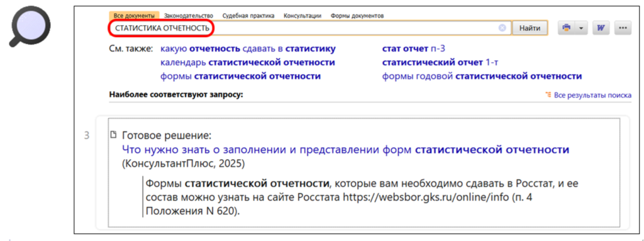Open the Судебная практика tab

248,16
